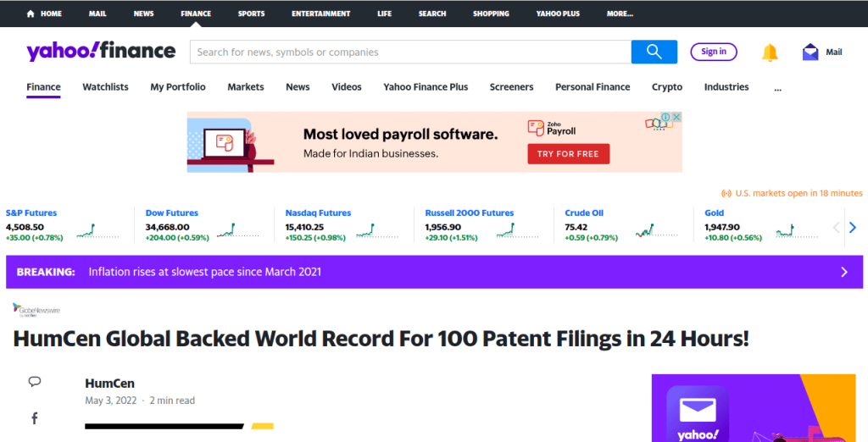This screenshot has width=868, height=442.
Task: Click NEWS in the top bar
Action: pos(143,14)
